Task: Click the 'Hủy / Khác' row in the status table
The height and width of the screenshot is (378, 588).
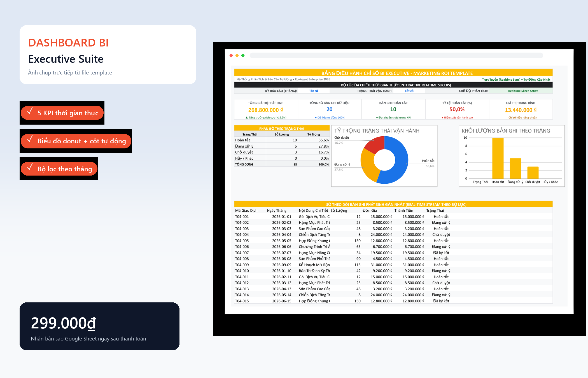Action: pyautogui.click(x=282, y=158)
